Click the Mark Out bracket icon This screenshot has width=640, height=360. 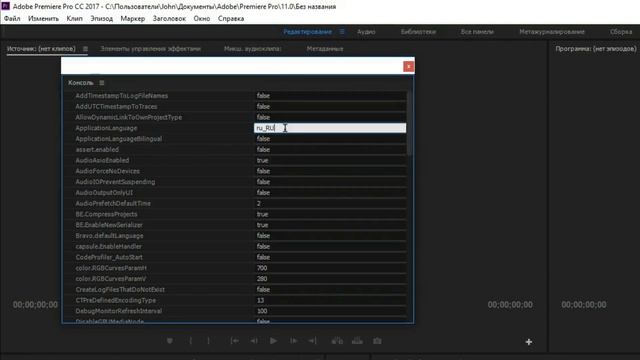[x=209, y=341]
